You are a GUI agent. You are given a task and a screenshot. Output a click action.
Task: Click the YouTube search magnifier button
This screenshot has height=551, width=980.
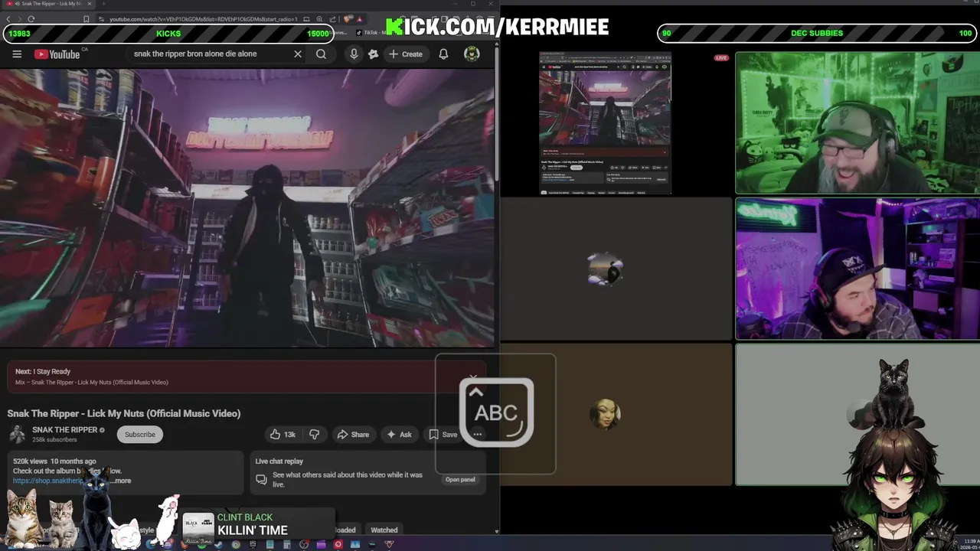321,54
